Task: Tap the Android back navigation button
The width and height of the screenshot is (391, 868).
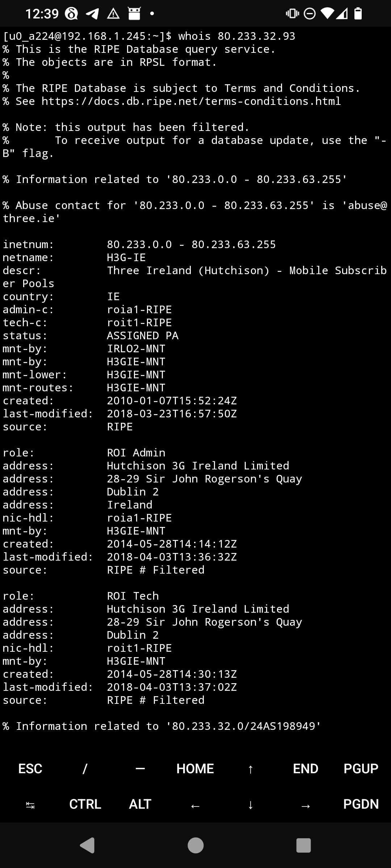Action: (87, 845)
